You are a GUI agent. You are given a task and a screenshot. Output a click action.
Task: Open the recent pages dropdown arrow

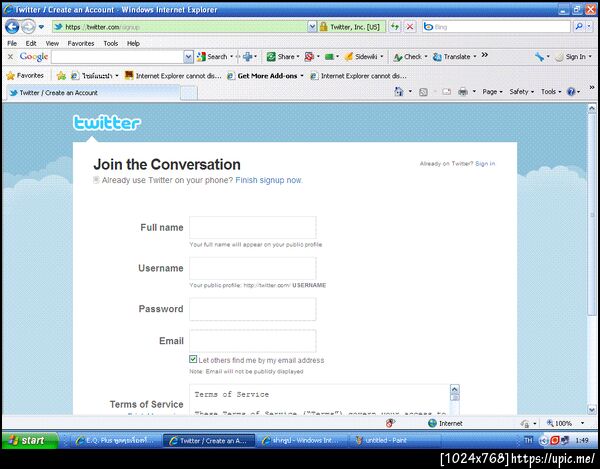point(41,27)
